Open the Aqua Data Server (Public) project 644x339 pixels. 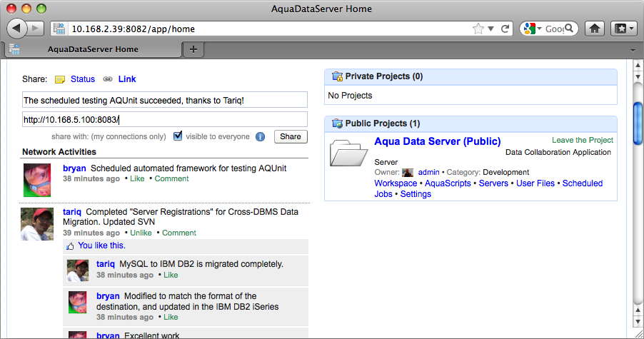438,141
